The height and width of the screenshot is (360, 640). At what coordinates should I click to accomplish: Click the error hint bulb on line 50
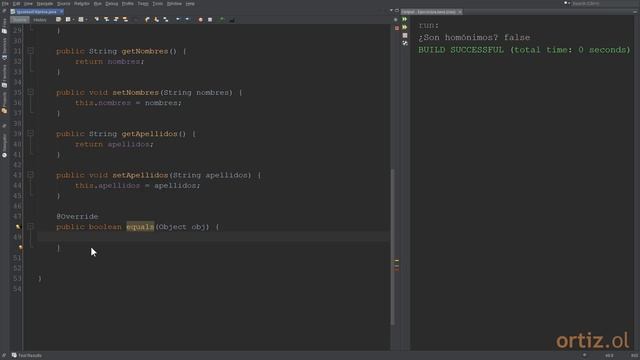point(20,247)
